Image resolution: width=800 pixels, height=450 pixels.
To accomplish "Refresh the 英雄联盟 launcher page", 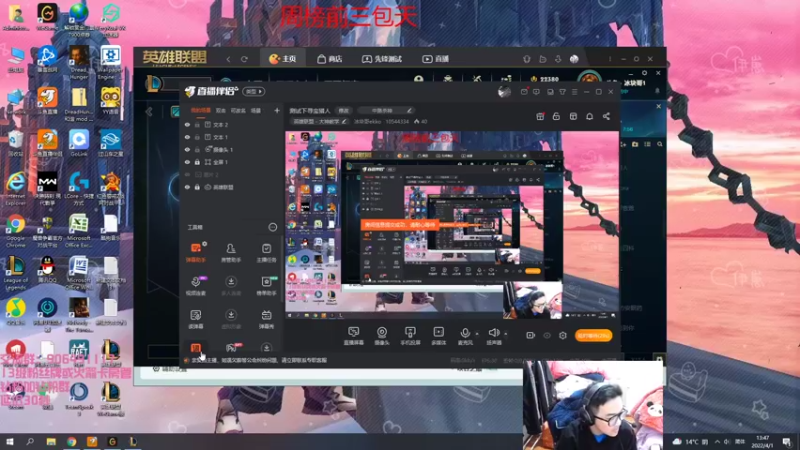I will point(244,59).
